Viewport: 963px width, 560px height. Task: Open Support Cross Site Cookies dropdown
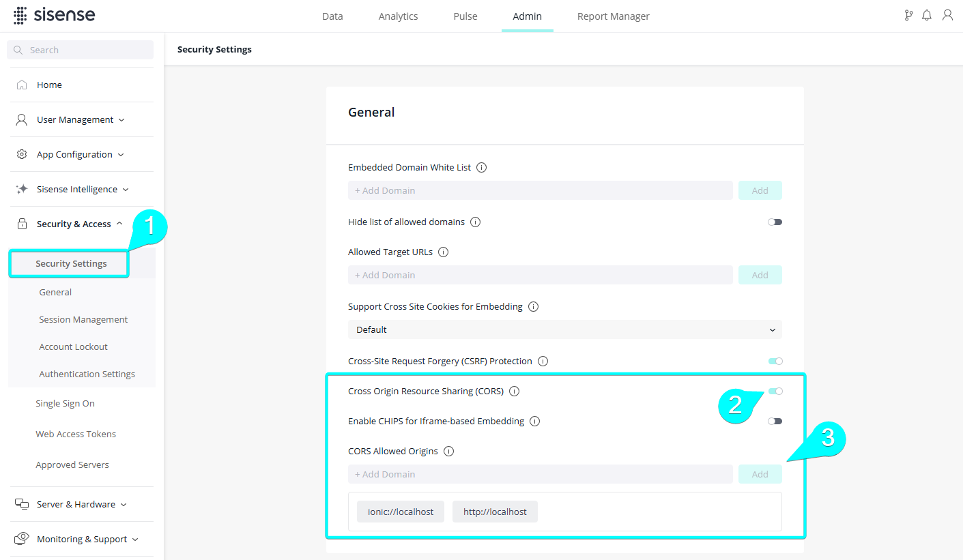click(565, 329)
